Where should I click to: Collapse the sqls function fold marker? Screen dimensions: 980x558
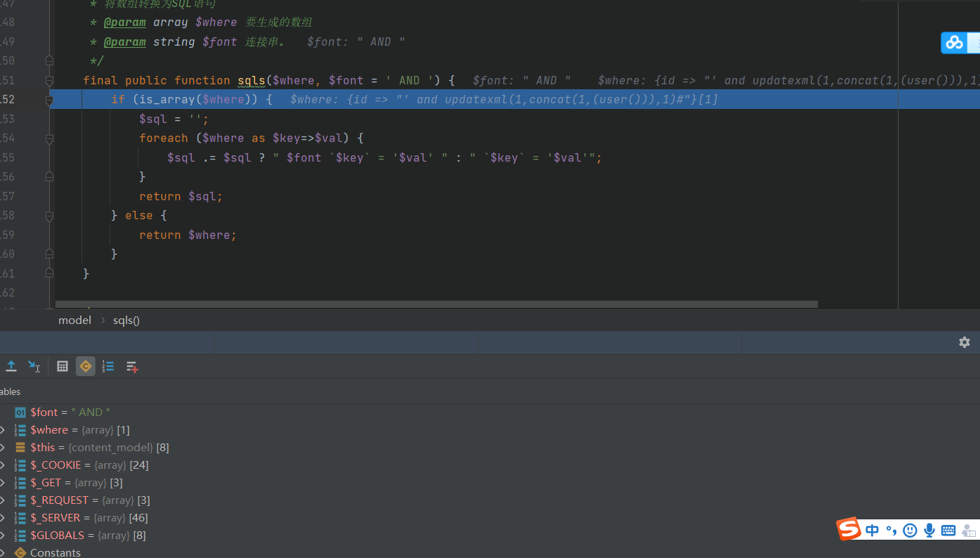(49, 81)
